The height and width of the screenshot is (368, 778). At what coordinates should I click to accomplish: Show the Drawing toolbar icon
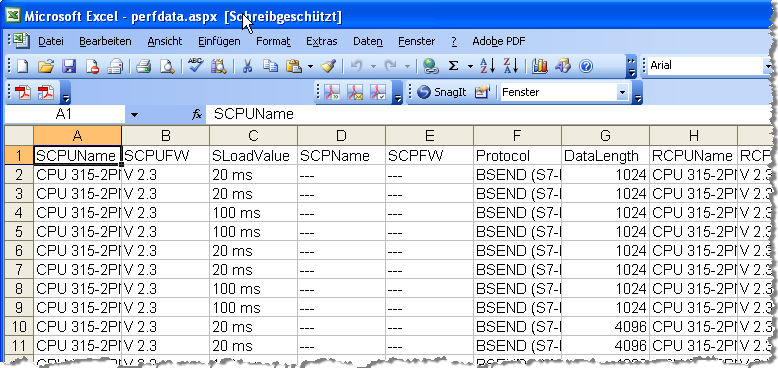(563, 66)
